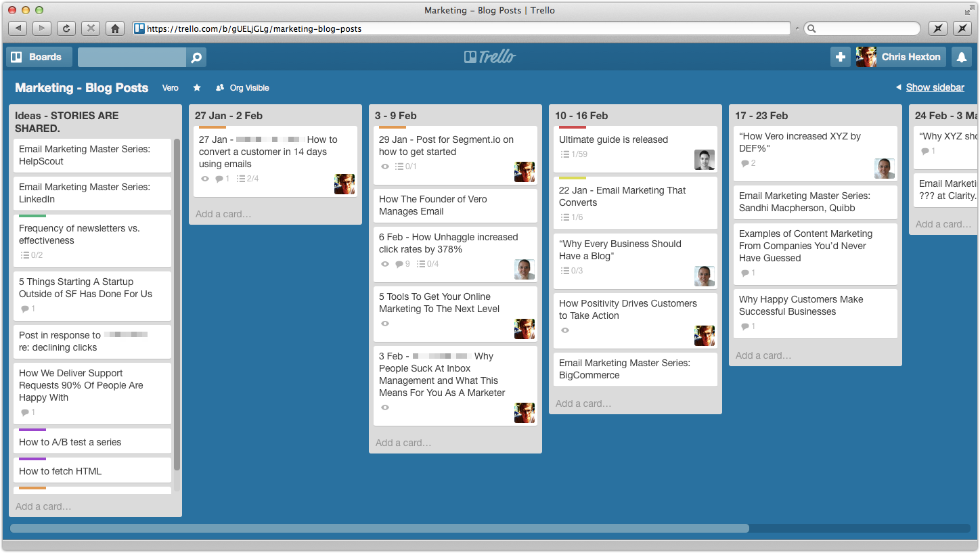The width and height of the screenshot is (980, 553).
Task: Open the How to fetch HTML card
Action: coord(60,471)
